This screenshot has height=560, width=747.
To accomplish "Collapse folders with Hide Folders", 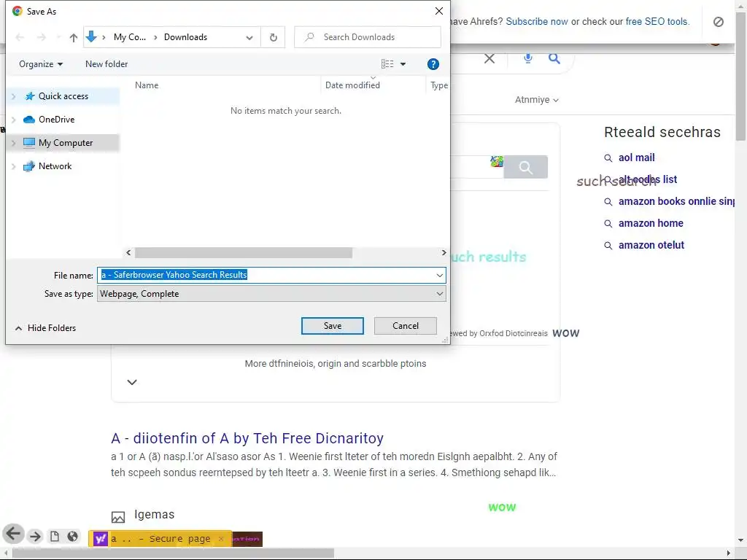I will point(46,328).
